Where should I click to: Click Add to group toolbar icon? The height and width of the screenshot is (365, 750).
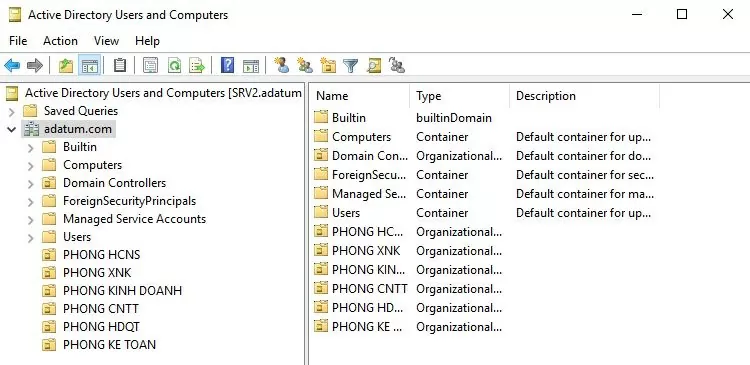click(397, 65)
